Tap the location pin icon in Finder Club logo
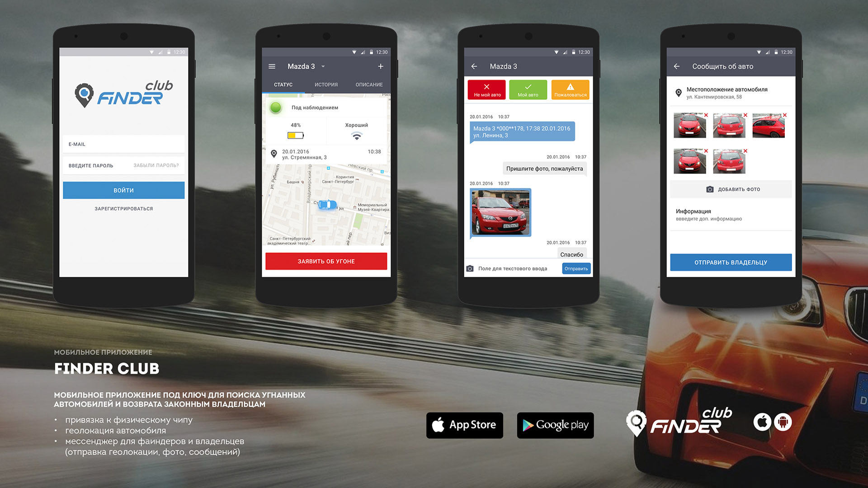 tap(84, 94)
